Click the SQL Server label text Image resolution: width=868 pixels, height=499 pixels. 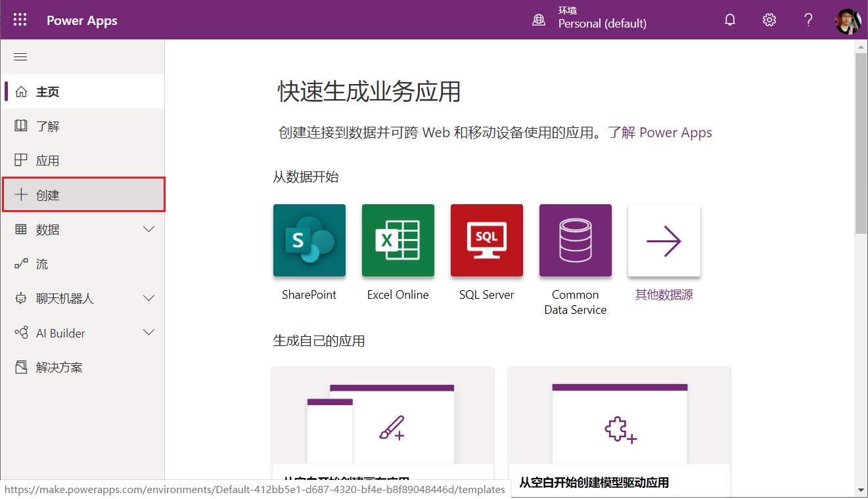click(487, 295)
